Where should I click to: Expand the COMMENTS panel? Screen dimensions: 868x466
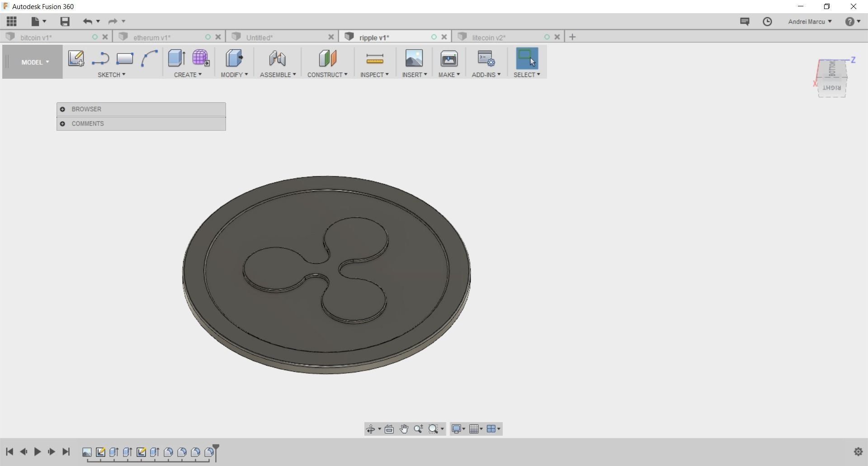62,124
